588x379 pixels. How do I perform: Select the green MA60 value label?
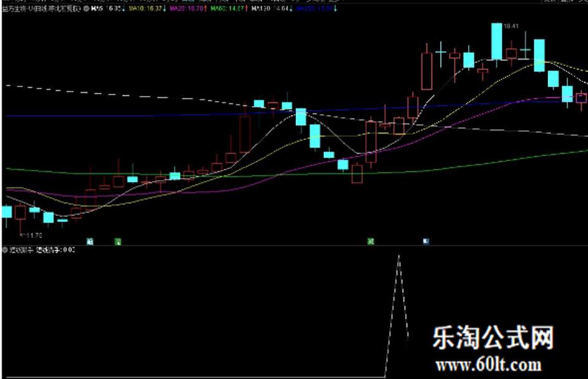coord(228,8)
